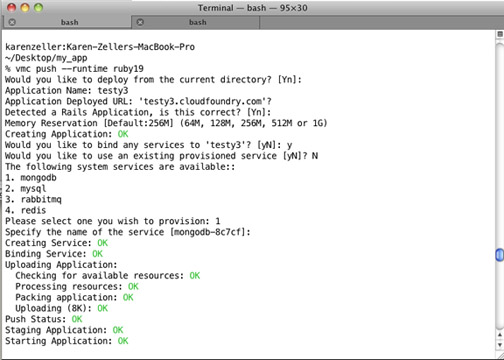Click the OK after 'Binding Service:'
Image resolution: width=504 pixels, height=360 pixels.
coord(97,254)
